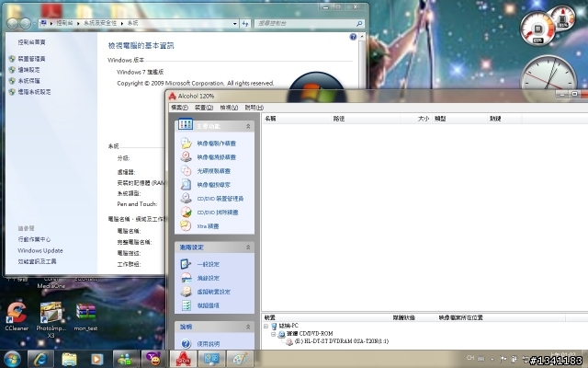Screen dimensions: 588x368
Task: Open Image Making Wizard (映像檔製作精靈) in Alcohol 120%
Action: pyautogui.click(x=217, y=144)
